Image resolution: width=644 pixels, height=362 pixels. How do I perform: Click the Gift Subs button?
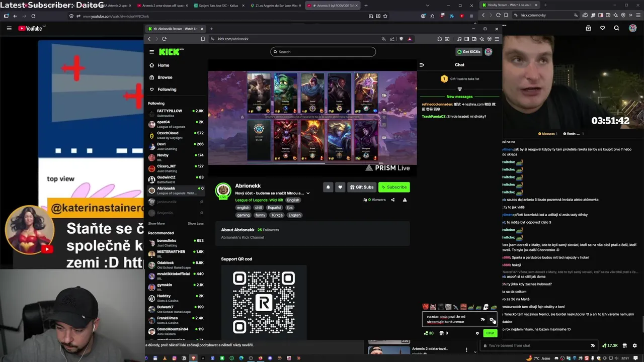(x=362, y=187)
